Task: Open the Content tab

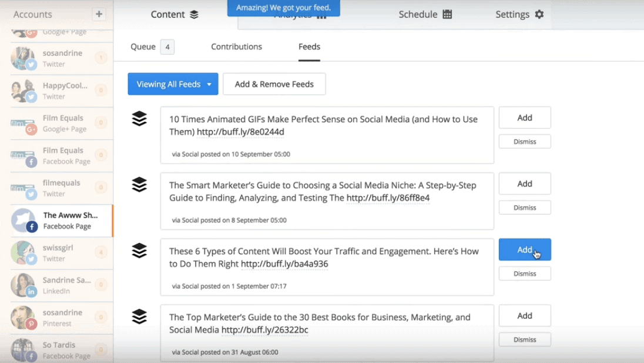Action: 175,14
